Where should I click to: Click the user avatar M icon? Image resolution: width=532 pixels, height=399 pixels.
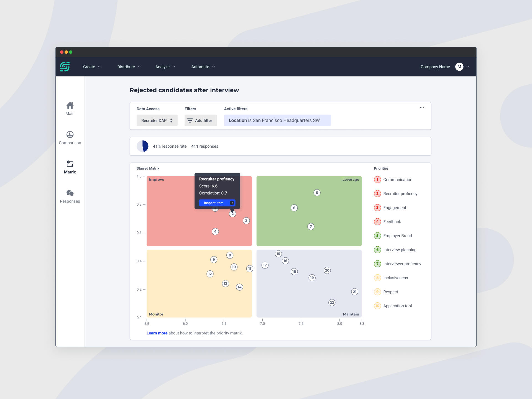click(459, 67)
